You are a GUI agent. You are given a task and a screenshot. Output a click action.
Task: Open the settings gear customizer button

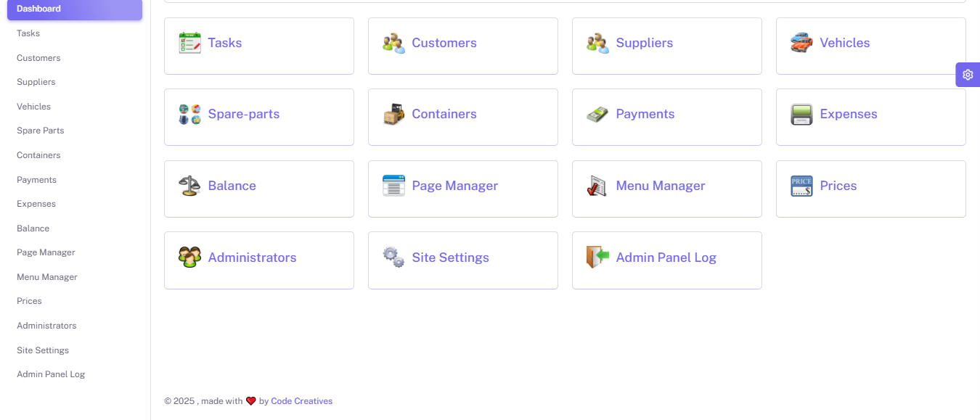point(968,75)
